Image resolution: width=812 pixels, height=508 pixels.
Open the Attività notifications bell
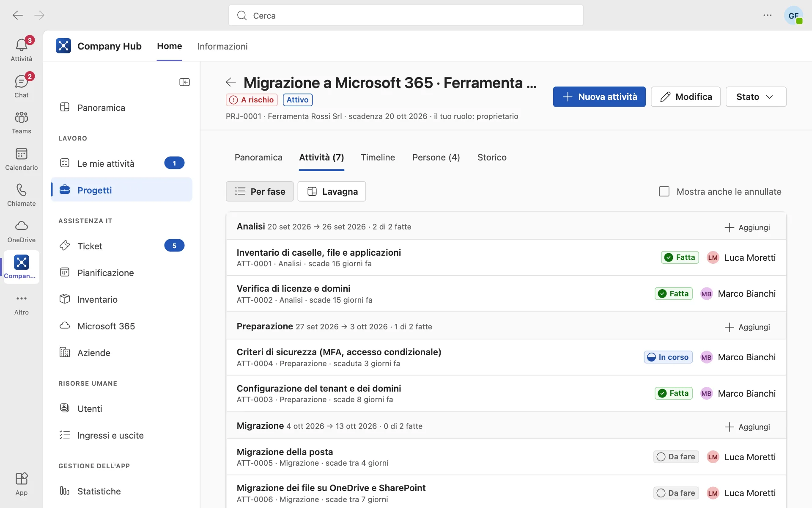[22, 49]
